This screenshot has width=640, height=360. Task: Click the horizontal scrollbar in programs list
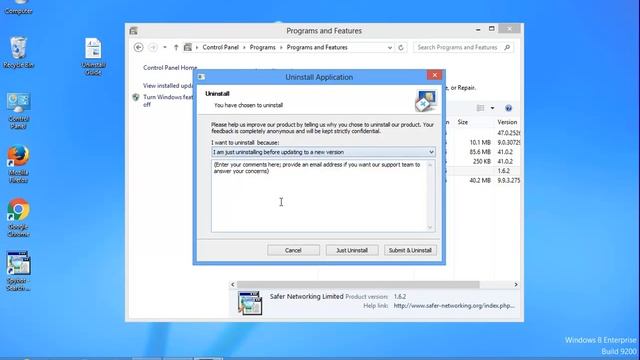click(358, 284)
